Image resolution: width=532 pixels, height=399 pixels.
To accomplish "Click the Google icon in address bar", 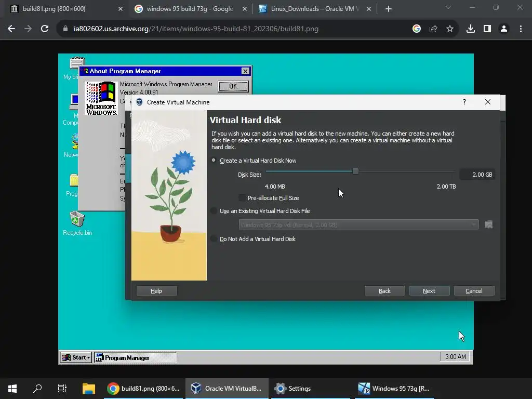I will [417, 29].
